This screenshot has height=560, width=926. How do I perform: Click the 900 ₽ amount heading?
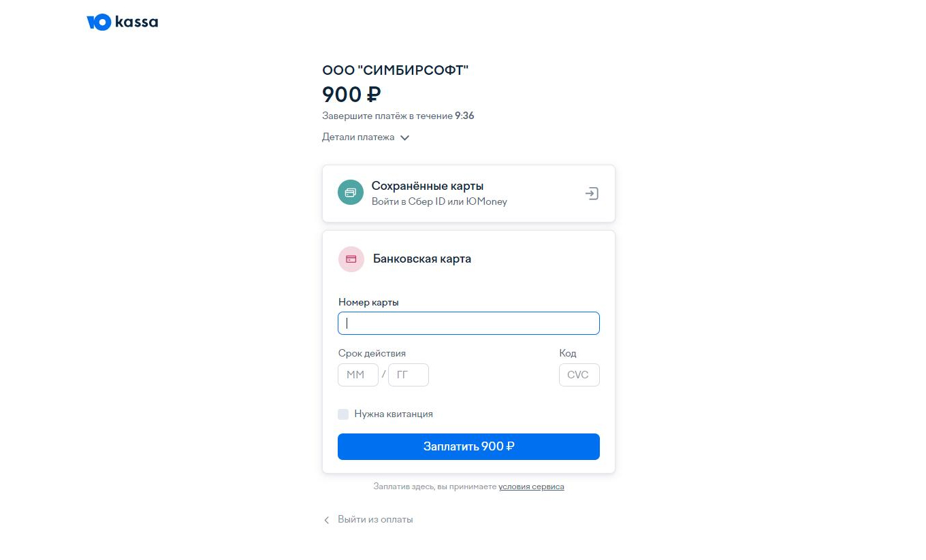tap(351, 95)
